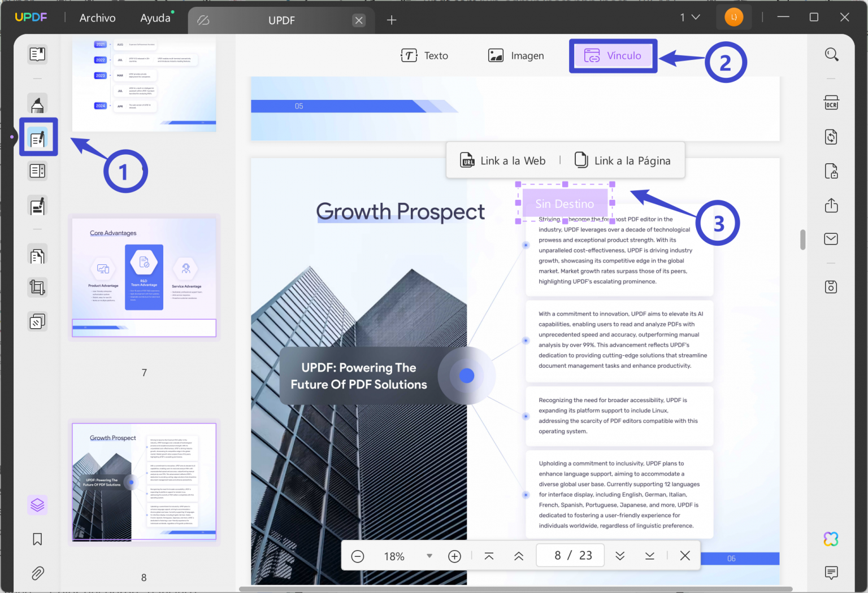
Task: Click the OCR recognition icon
Action: pyautogui.click(x=831, y=103)
